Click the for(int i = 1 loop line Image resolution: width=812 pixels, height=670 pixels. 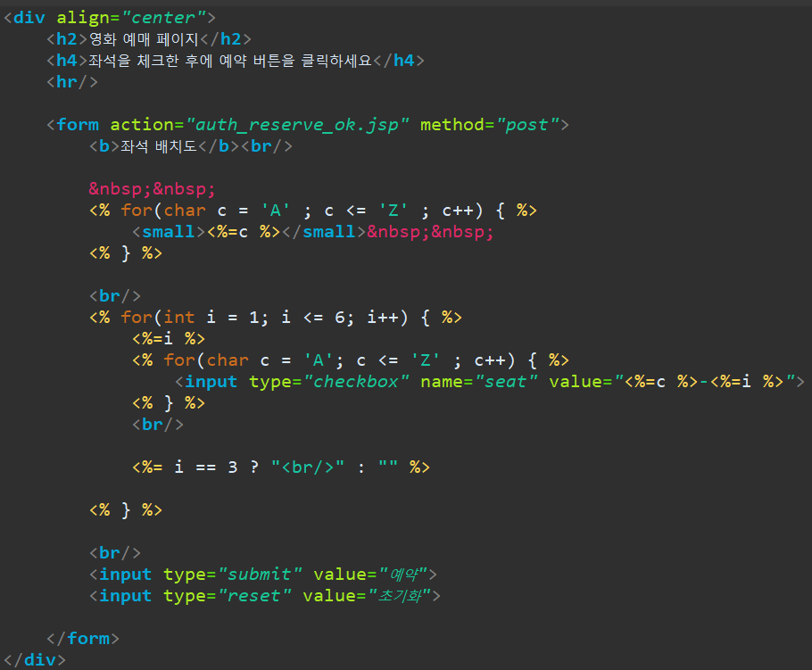pyautogui.click(x=276, y=318)
